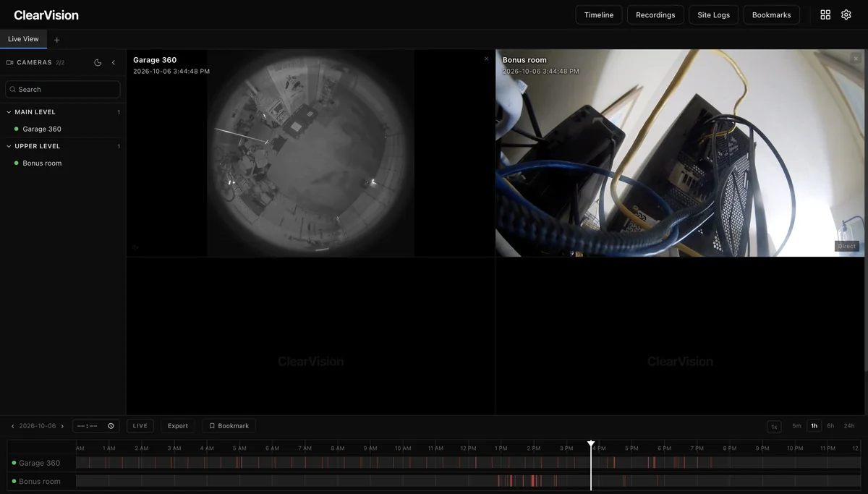Focus the camera Search field
The width and height of the screenshot is (868, 494).
coord(63,89)
